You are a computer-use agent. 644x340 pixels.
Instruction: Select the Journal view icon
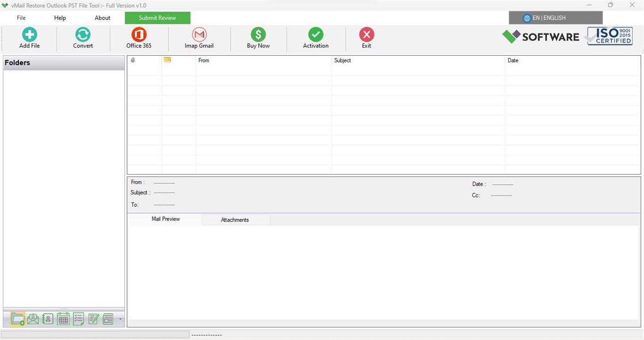[x=108, y=318]
